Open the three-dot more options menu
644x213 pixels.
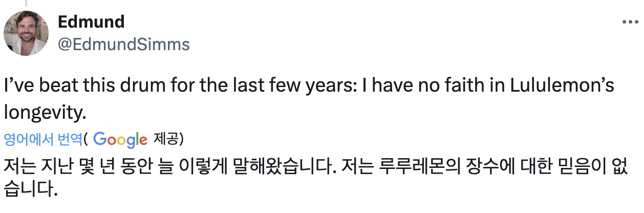[631, 23]
